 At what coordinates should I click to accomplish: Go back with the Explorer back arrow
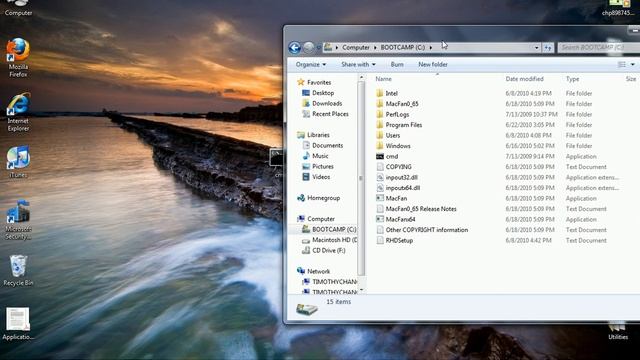tap(294, 47)
